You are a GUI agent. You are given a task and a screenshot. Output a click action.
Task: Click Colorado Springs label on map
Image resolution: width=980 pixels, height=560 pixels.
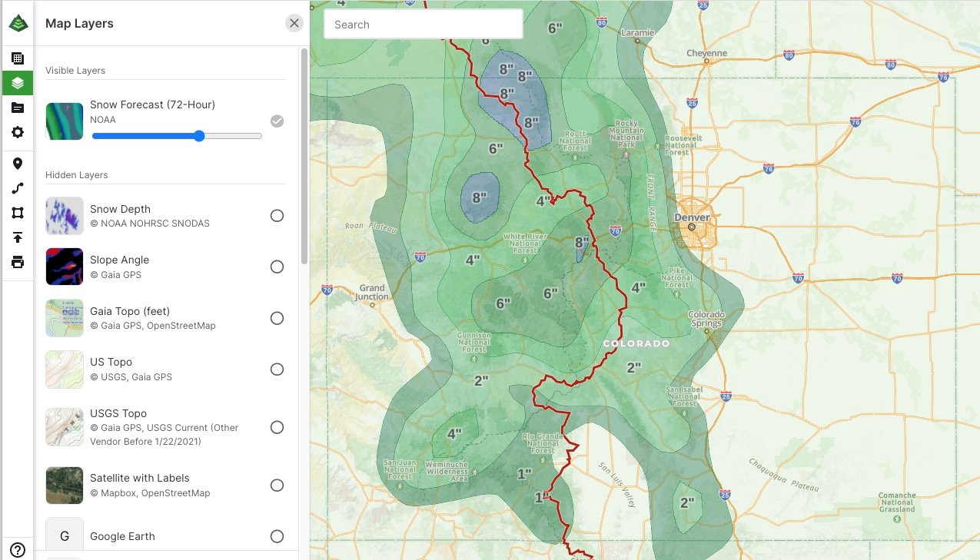(706, 320)
